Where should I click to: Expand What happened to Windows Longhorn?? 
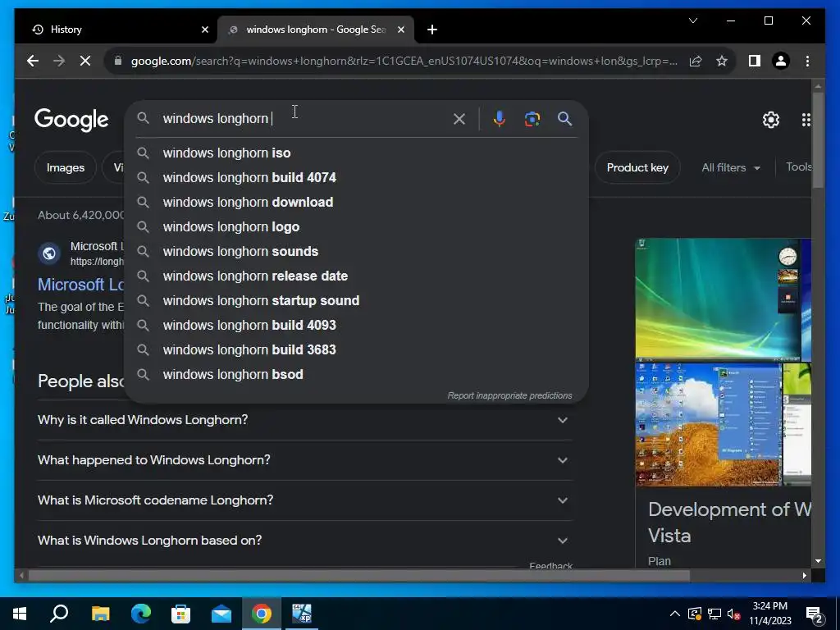pos(304,459)
